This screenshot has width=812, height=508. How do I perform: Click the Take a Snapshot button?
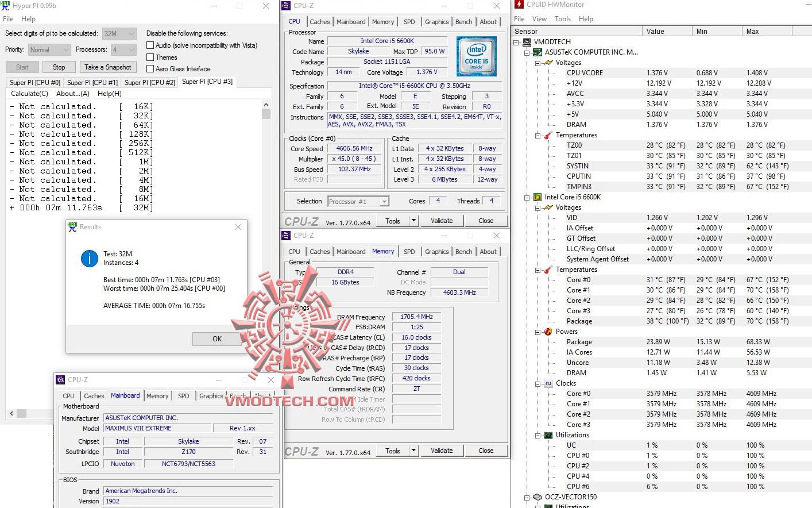point(108,67)
